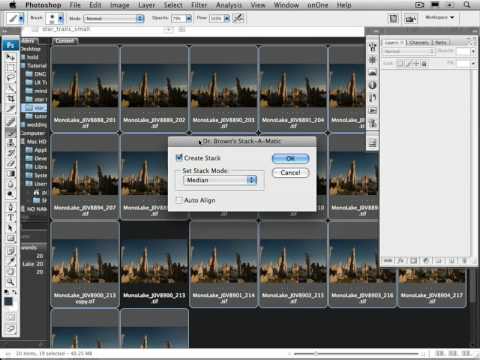Click the trash icon in Layers panel
Viewport: 480px width, 360px height.
(x=465, y=261)
